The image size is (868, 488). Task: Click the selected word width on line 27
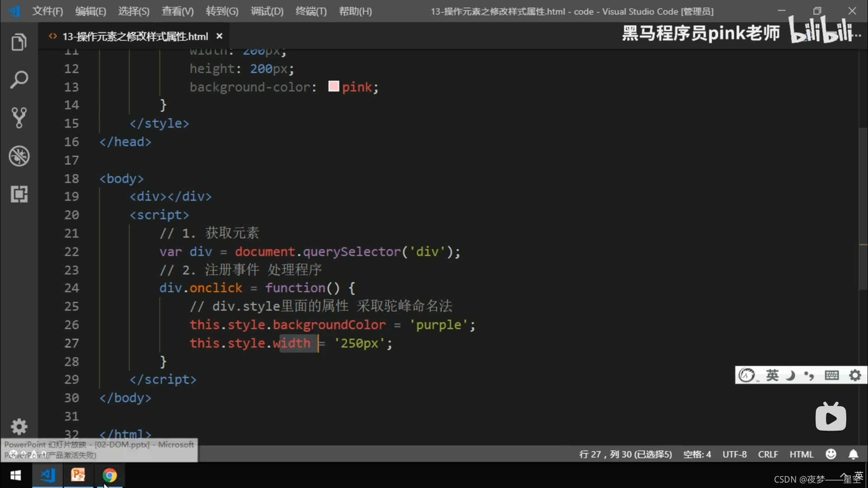pyautogui.click(x=292, y=343)
